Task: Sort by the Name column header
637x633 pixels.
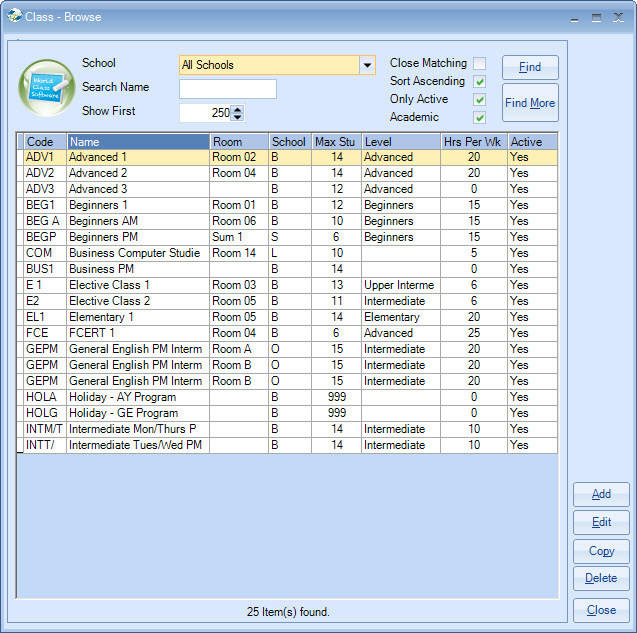Action: pos(138,142)
